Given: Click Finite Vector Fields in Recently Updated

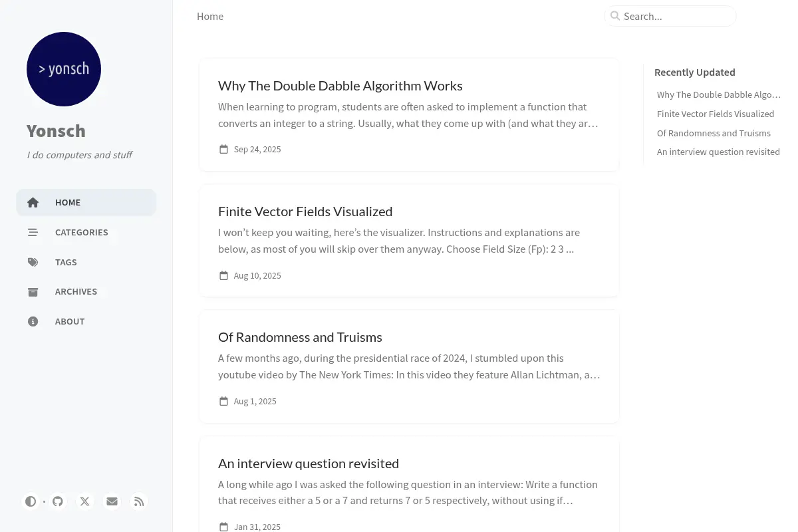Looking at the screenshot, I should coord(716,114).
